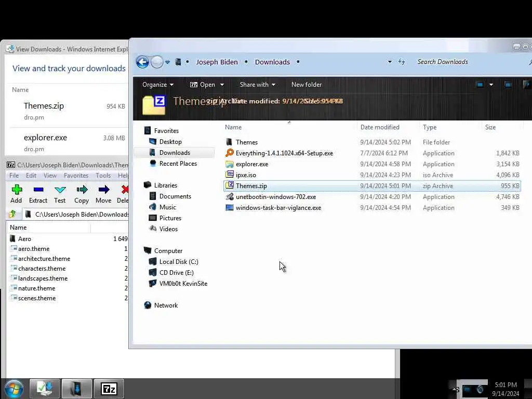Select the Themes folder icon
This screenshot has width=532, height=399.
(229, 142)
